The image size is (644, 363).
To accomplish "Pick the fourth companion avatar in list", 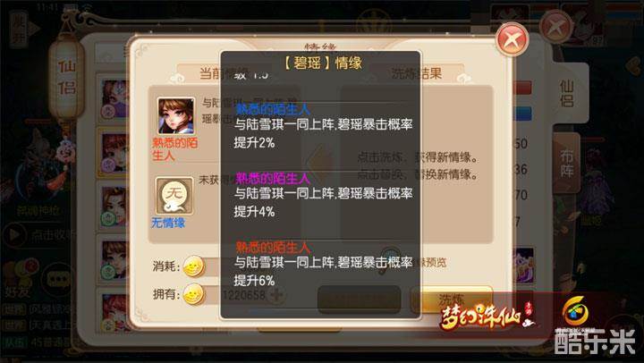I will pos(114,259).
